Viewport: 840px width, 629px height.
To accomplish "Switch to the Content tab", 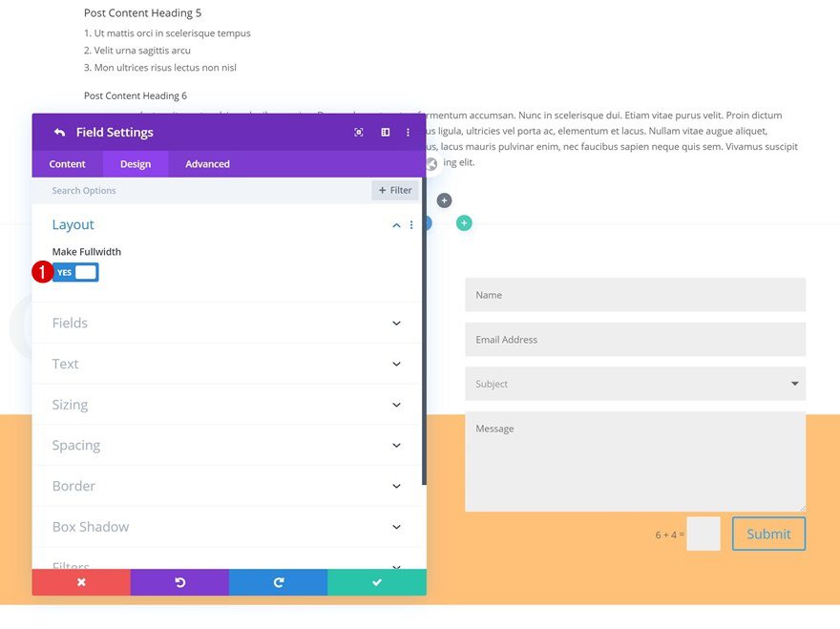I will pyautogui.click(x=66, y=163).
